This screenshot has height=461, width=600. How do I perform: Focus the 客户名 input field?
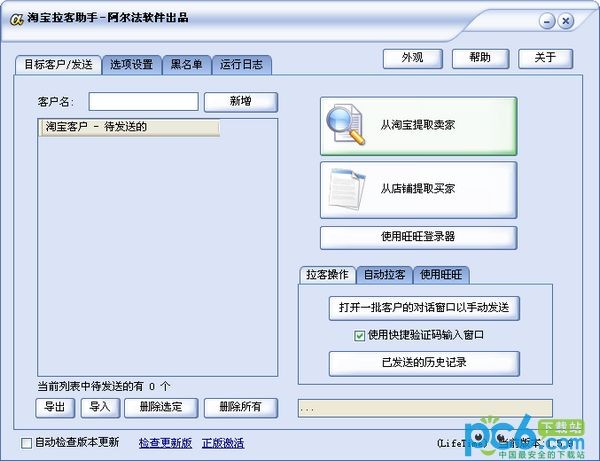click(143, 102)
